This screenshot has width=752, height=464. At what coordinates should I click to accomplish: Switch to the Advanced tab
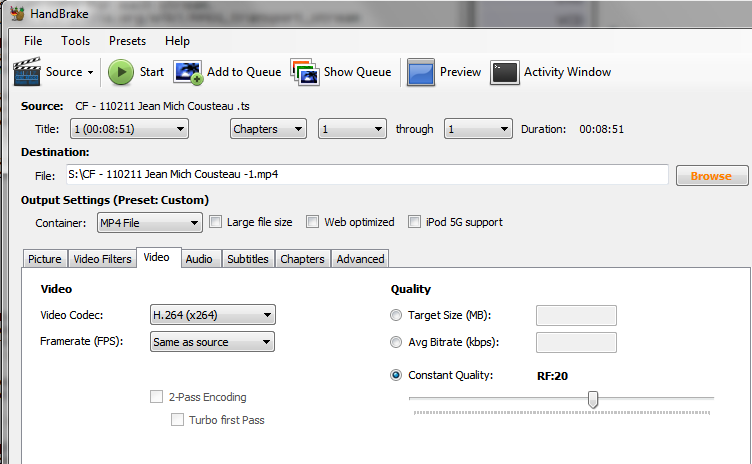tap(361, 259)
